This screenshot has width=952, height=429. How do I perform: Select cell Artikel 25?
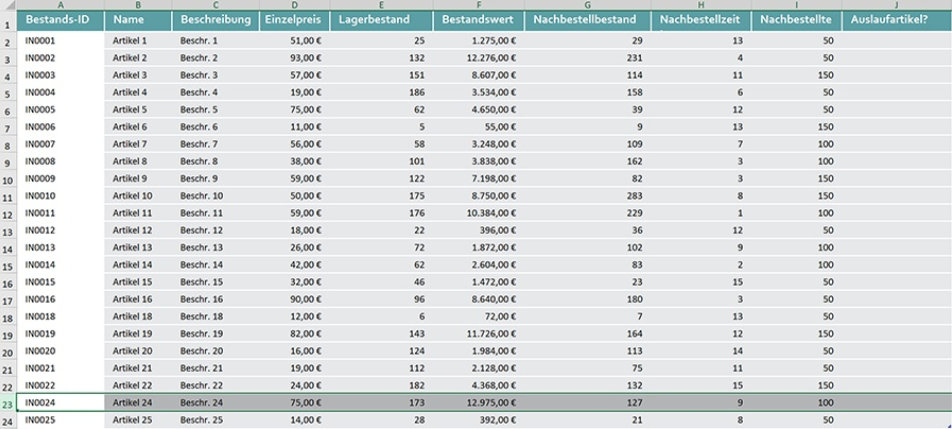tap(138, 420)
